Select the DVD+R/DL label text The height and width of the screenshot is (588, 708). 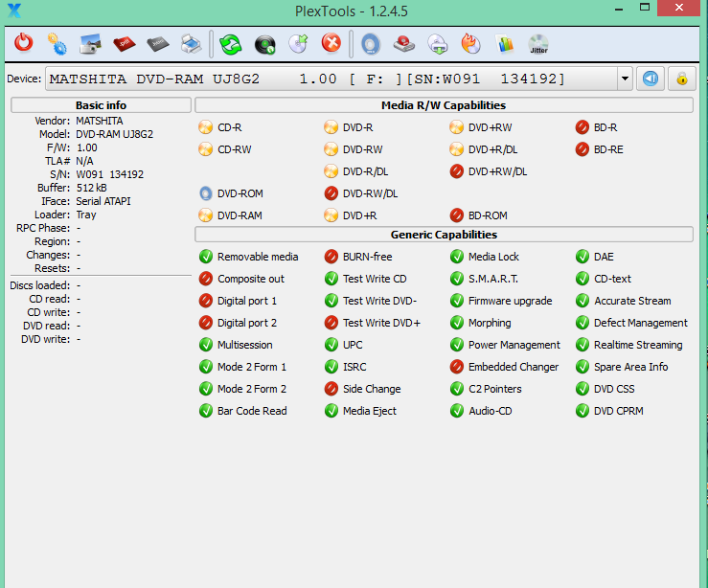tap(492, 149)
